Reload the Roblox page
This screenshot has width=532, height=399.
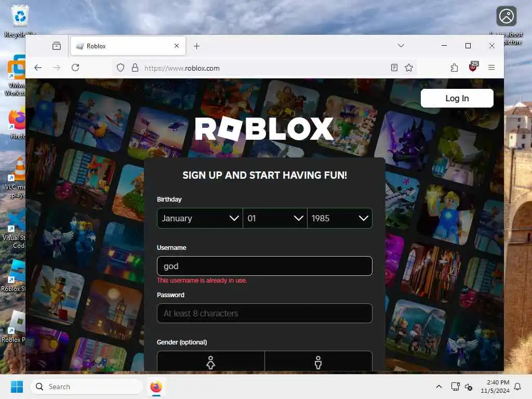75,68
